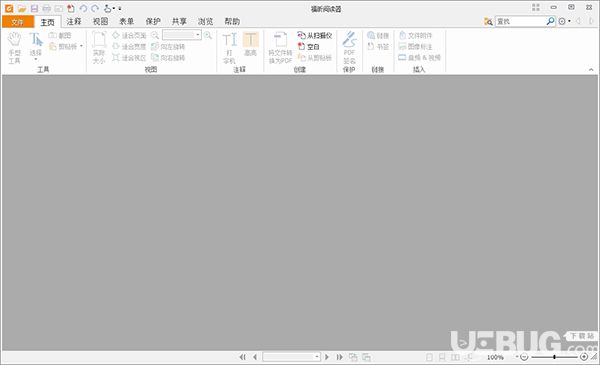Create a blank PDF (空白)
The width and height of the screenshot is (600, 365).
click(308, 46)
